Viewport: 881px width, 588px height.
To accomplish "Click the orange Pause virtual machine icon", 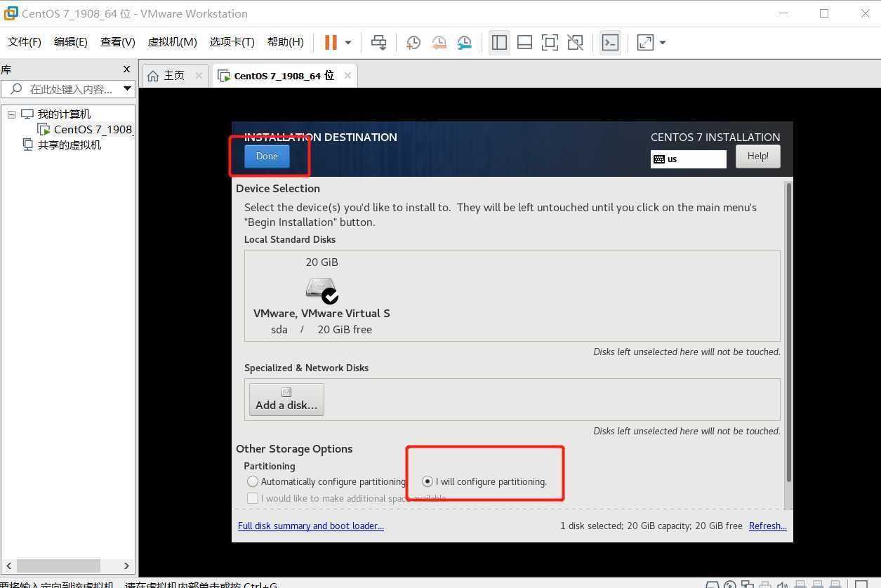I will click(x=331, y=42).
